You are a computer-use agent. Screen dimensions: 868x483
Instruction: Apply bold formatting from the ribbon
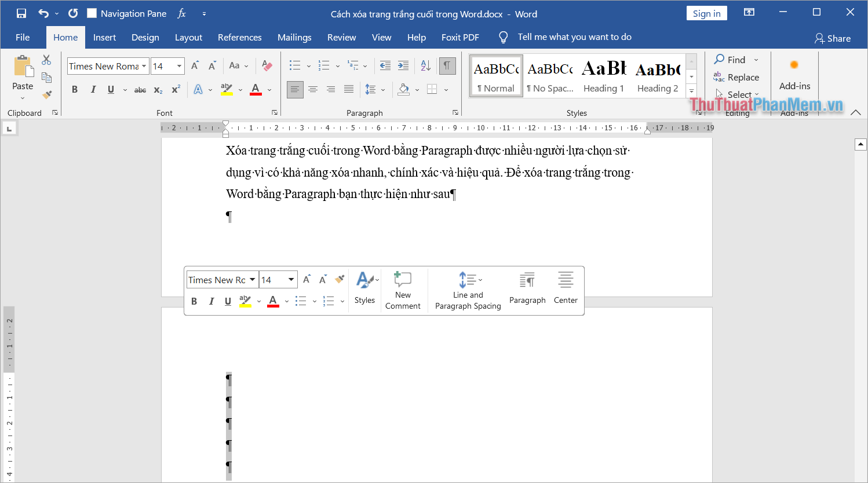coord(74,89)
